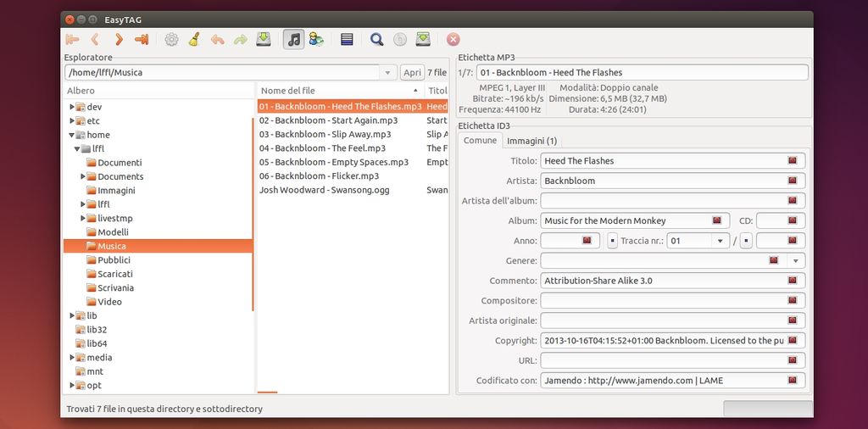Expand the media folder in tree
Viewport: 868px width, 429px height.
pos(72,358)
